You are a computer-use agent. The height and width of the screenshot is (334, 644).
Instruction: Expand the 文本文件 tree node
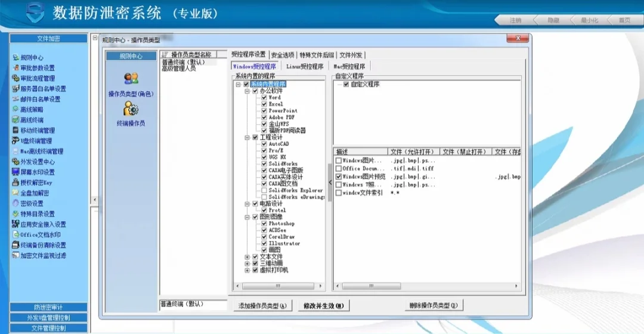pos(247,257)
